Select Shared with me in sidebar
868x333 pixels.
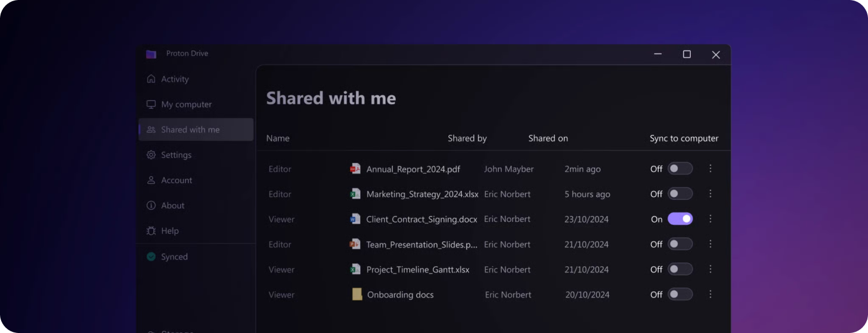click(x=190, y=130)
